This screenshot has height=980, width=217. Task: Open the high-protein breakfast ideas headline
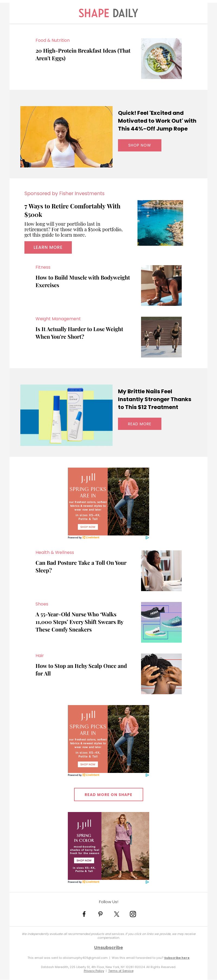coord(83,54)
